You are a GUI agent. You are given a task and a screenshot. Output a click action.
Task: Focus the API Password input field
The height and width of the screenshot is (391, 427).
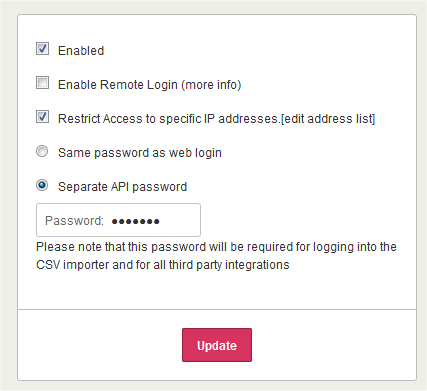click(118, 220)
